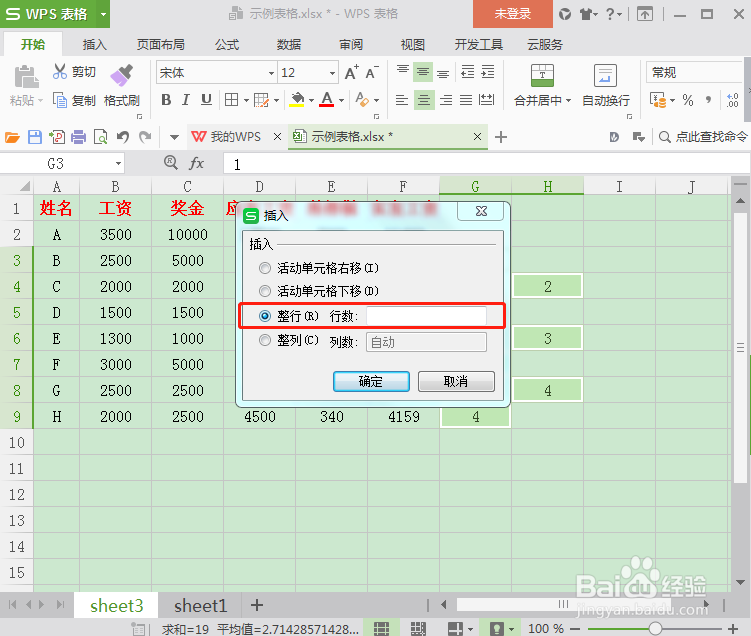Open the font size dropdown 12

[332, 73]
